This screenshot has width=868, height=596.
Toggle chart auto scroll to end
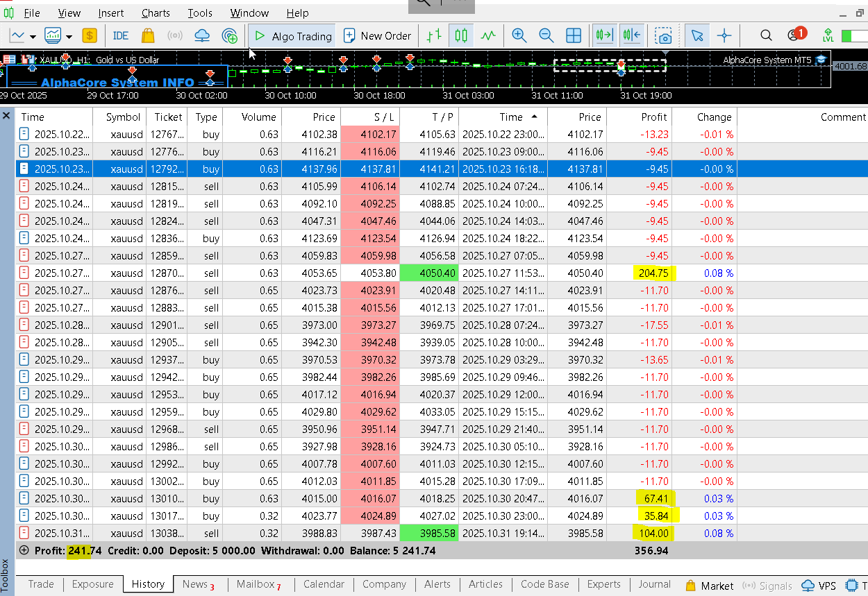click(604, 36)
